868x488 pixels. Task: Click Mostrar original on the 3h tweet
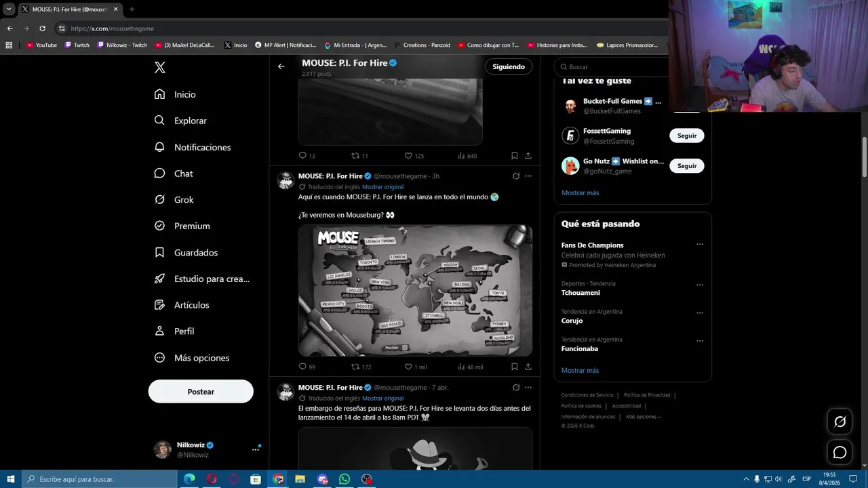pyautogui.click(x=382, y=187)
